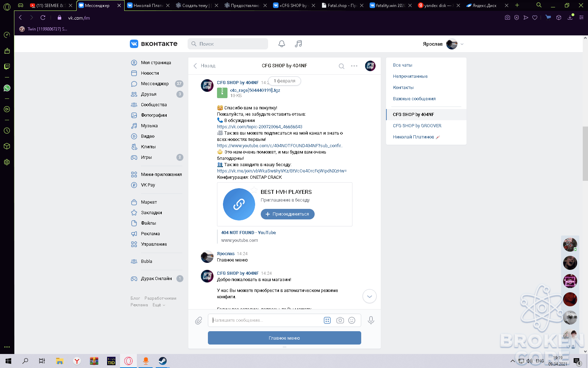Expand the Ещё footer menu
This screenshot has width=588, height=368.
click(159, 305)
